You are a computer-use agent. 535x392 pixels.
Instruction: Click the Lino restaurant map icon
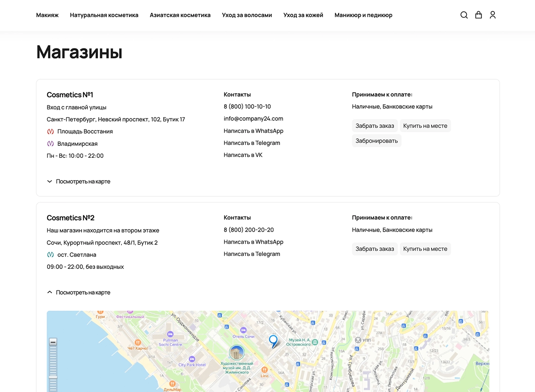[264, 369]
